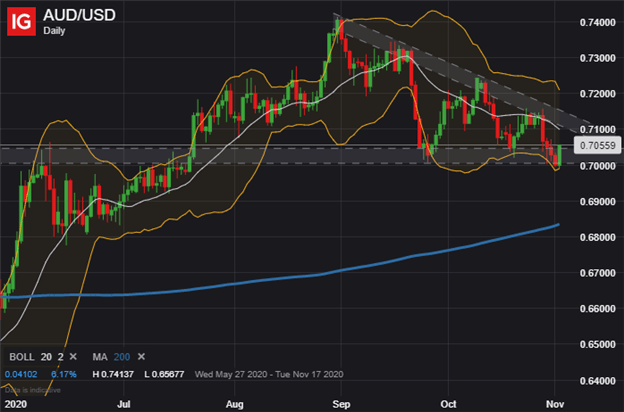Screen dimensions: 624x412
Task: Click the MA indicator label
Action: [x=100, y=357]
